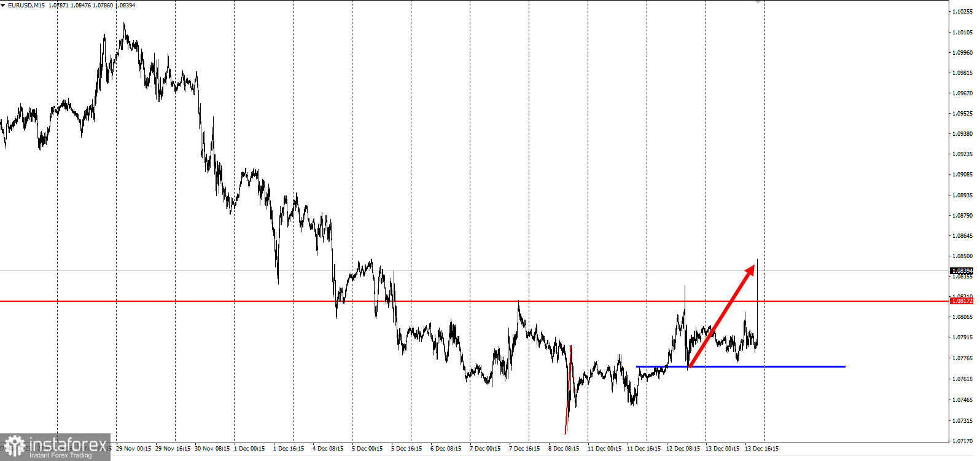This screenshot has height=461, width=980.
Task: Click time axis label 29 Nov 00:15
Action: click(x=133, y=449)
